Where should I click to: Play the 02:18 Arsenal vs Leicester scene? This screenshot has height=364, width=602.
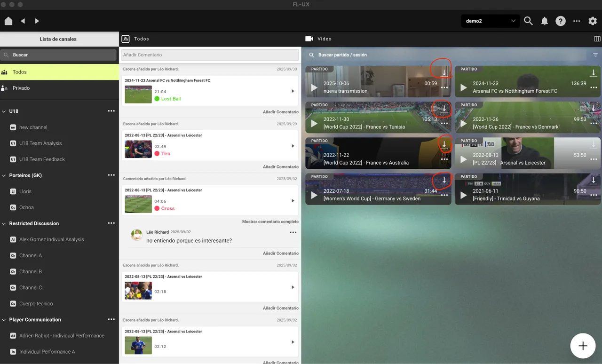[x=293, y=287]
